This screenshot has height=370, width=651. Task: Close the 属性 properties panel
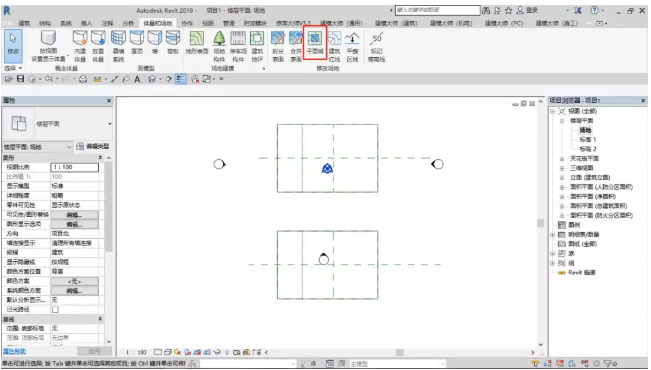click(x=109, y=100)
